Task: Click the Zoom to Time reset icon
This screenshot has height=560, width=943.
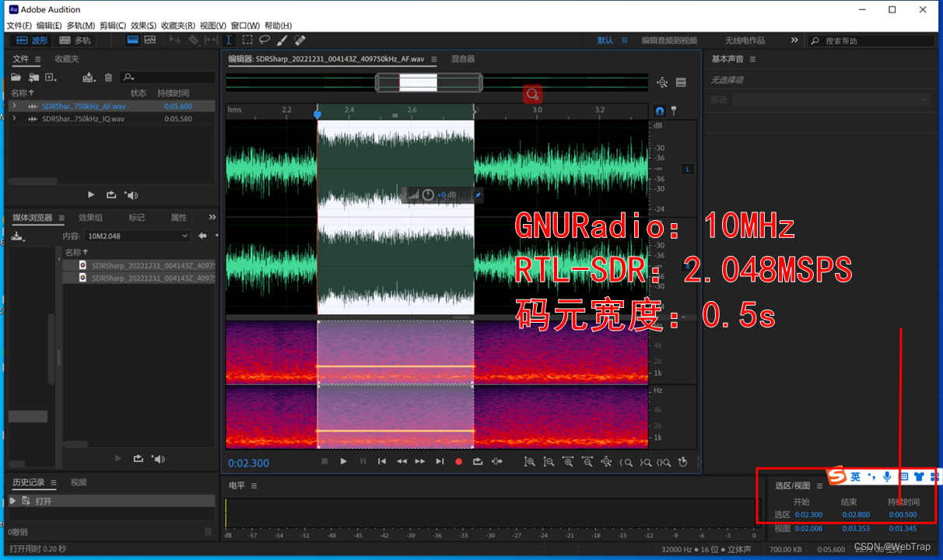Action: 683,462
